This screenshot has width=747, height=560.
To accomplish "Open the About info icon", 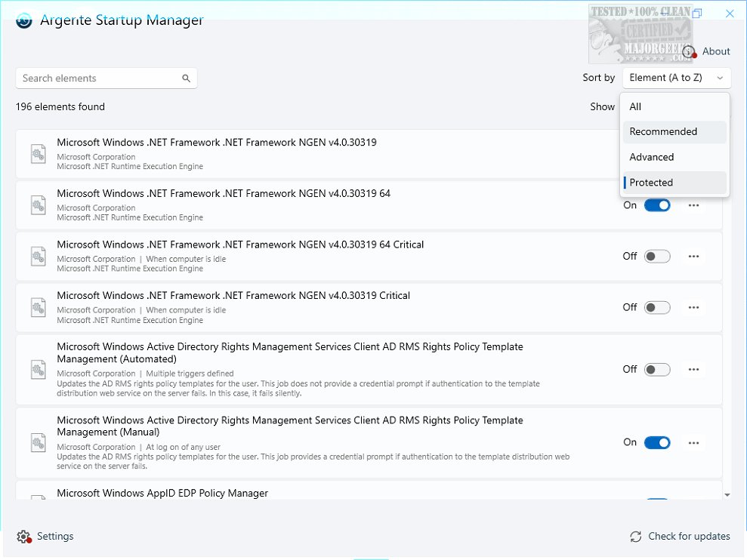I will (689, 51).
